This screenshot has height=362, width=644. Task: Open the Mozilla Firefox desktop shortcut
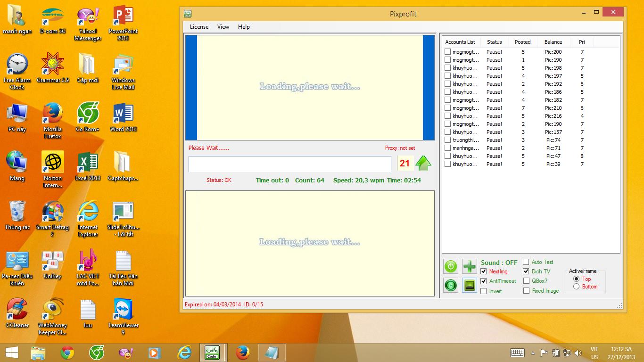tap(52, 121)
